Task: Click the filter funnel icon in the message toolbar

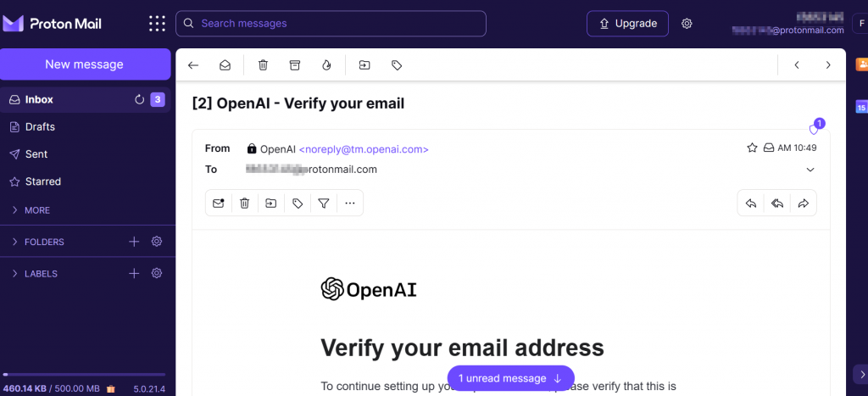Action: 323,204
